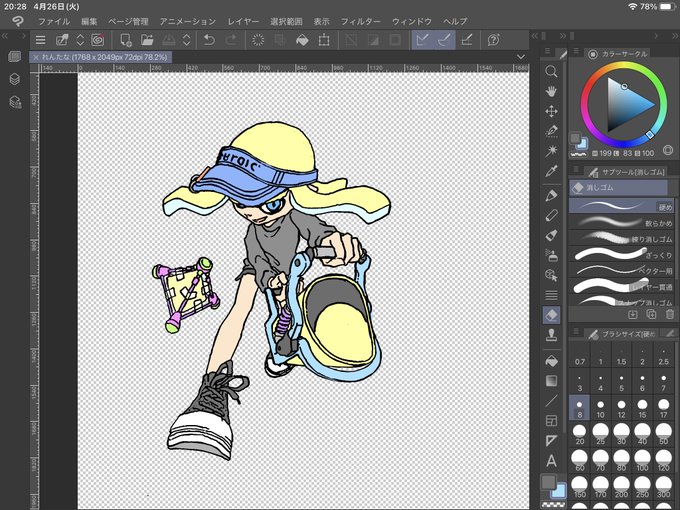Open ファイル menu
680x510 pixels.
[54, 21]
